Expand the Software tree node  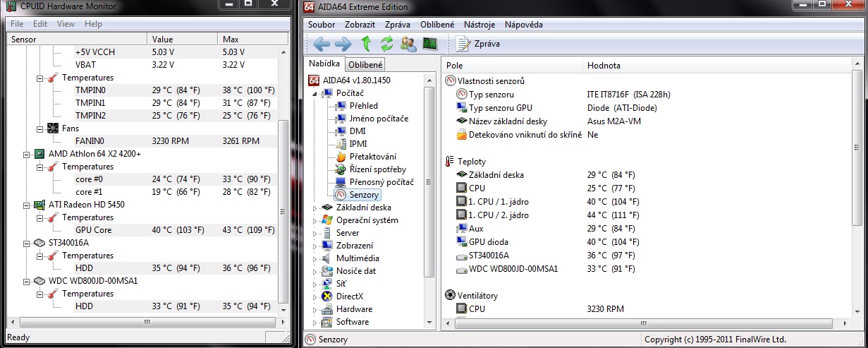pyautogui.click(x=315, y=322)
